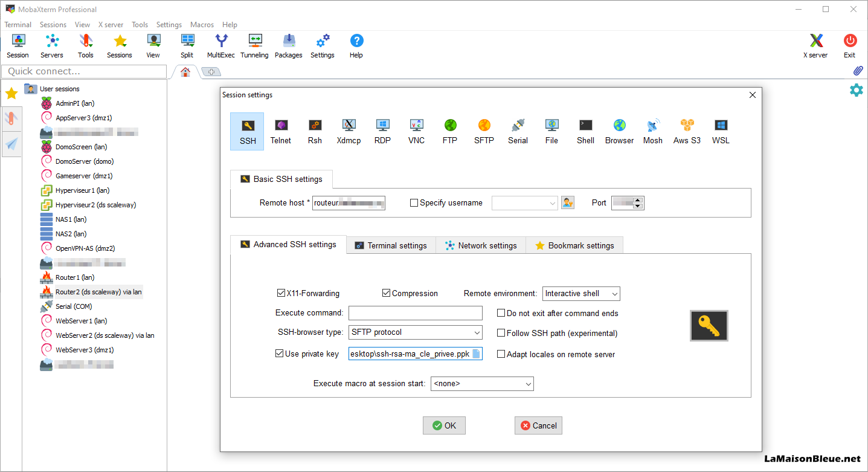Click the Quick connect box

coord(85,71)
